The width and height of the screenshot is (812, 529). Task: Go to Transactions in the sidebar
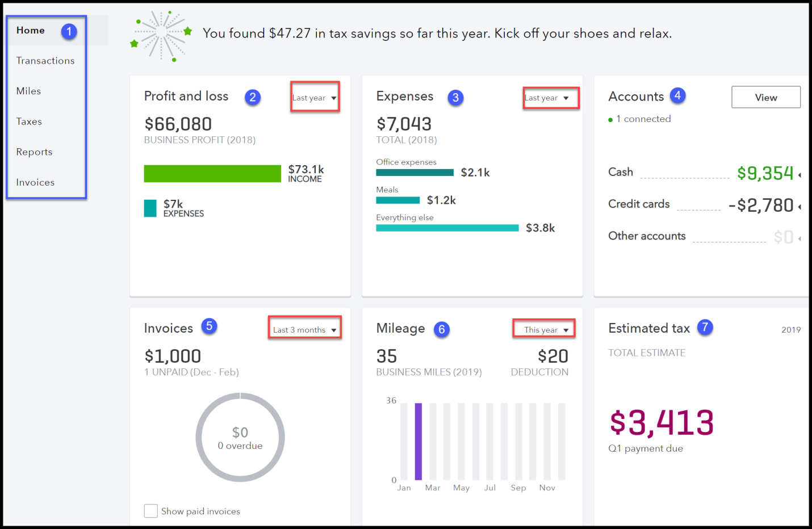[x=45, y=61]
